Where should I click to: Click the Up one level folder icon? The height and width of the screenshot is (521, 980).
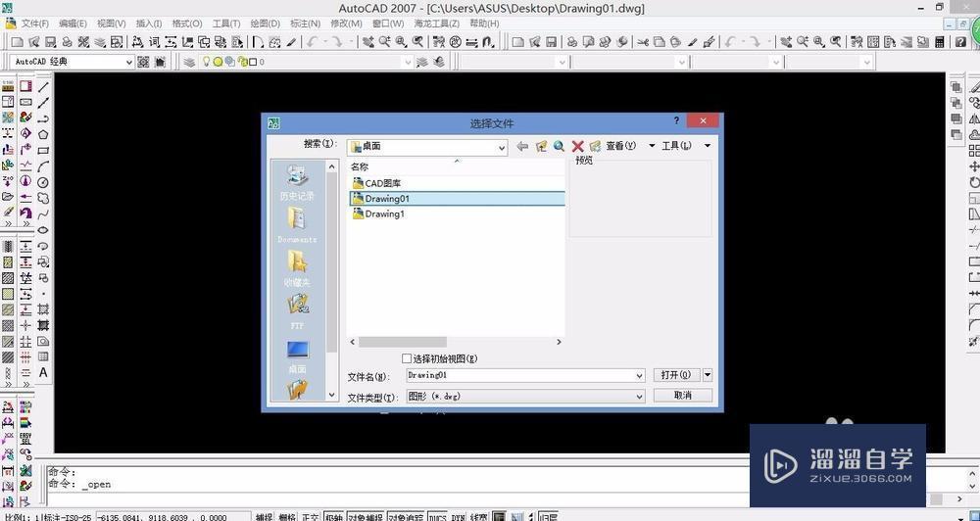541,146
